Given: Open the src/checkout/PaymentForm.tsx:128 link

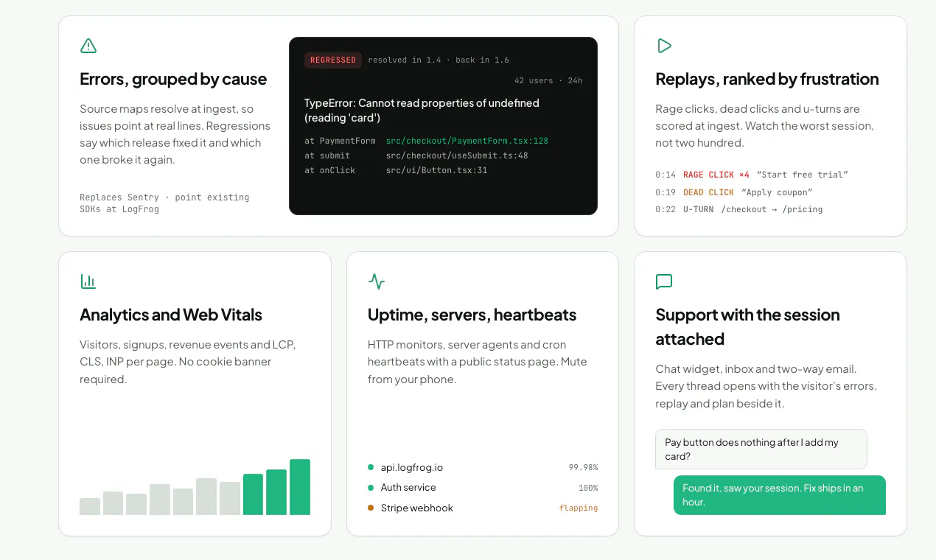Looking at the screenshot, I should pyautogui.click(x=467, y=141).
